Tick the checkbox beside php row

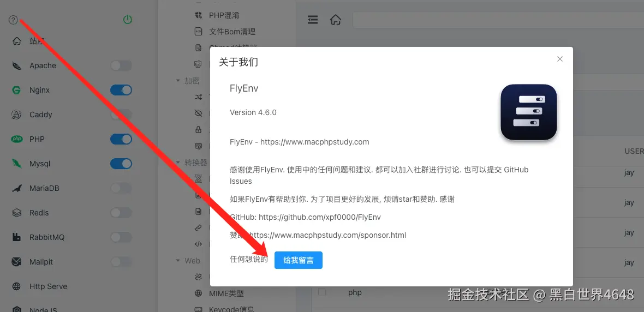pyautogui.click(x=322, y=292)
